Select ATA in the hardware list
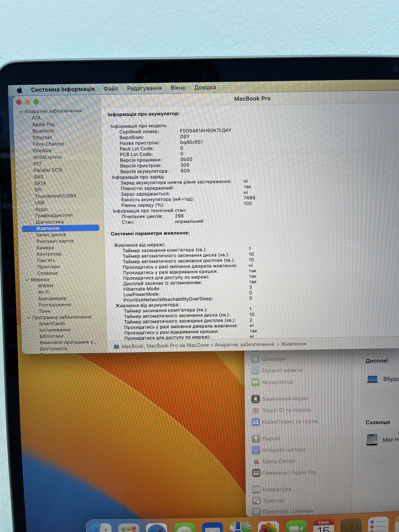399x532 pixels. (x=36, y=118)
